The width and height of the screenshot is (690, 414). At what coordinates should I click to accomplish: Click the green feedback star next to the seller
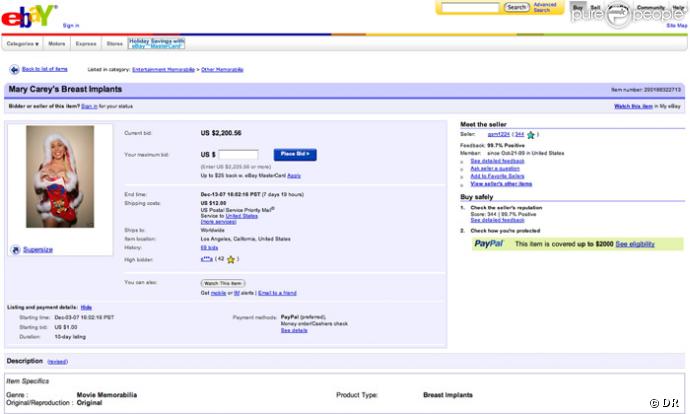click(x=531, y=135)
